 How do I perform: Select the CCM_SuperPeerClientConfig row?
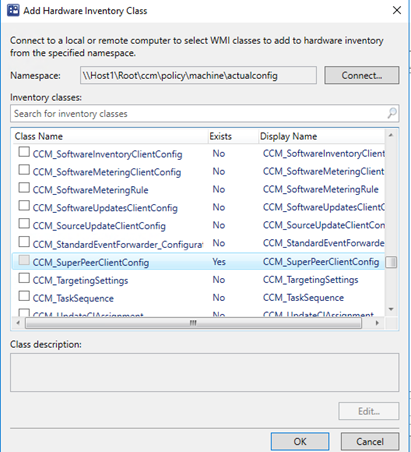(198, 262)
